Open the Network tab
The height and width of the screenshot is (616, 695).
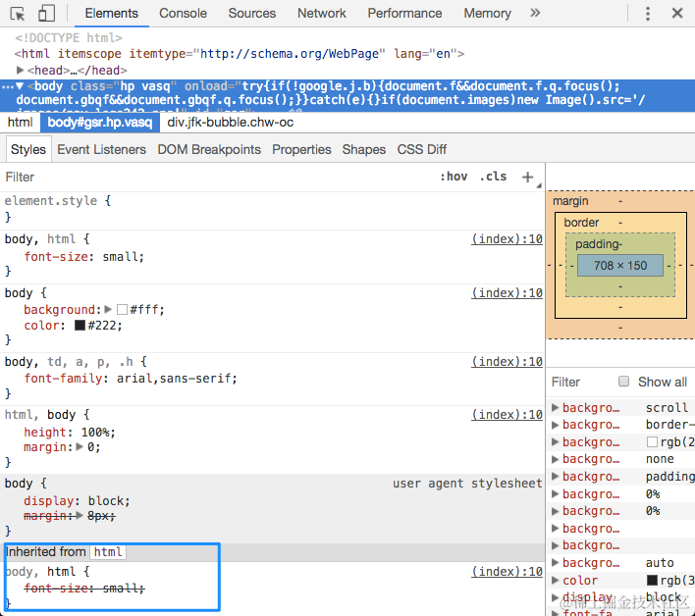click(x=321, y=14)
